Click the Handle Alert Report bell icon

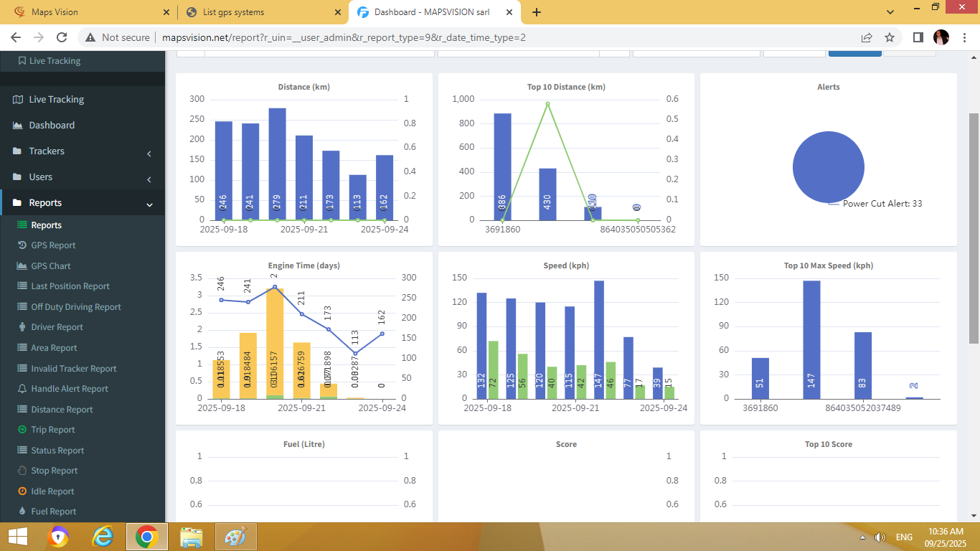pos(22,389)
